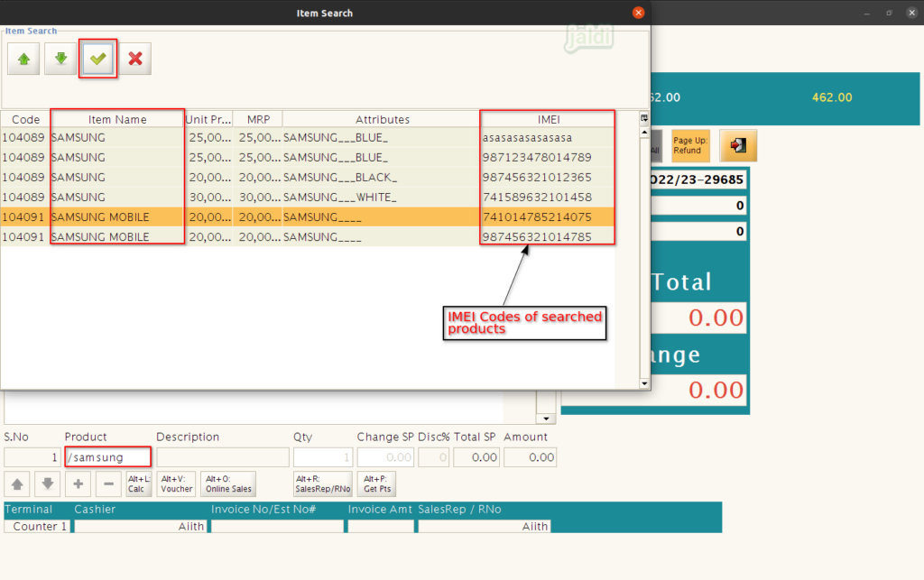Image resolution: width=924 pixels, height=580 pixels.
Task: Click the Cashier field showing Ajith
Action: [140, 527]
